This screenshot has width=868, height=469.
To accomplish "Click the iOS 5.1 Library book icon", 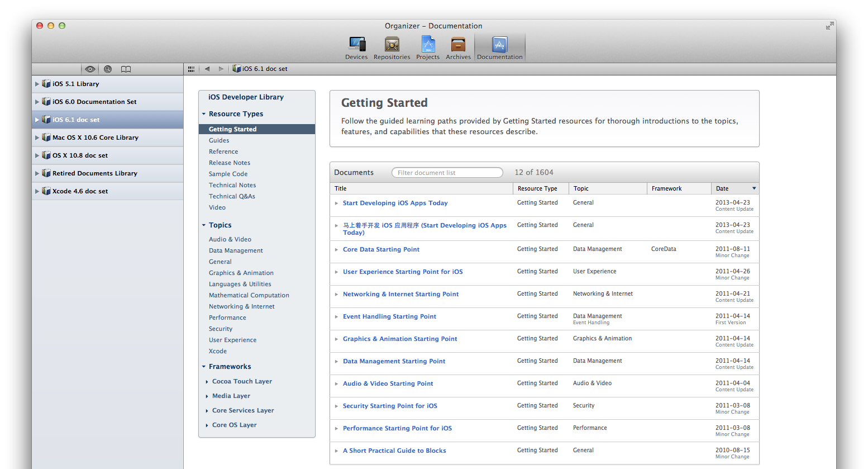I will click(46, 84).
